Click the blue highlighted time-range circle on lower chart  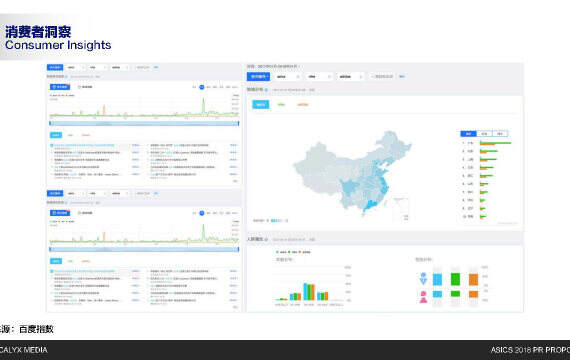202,213
